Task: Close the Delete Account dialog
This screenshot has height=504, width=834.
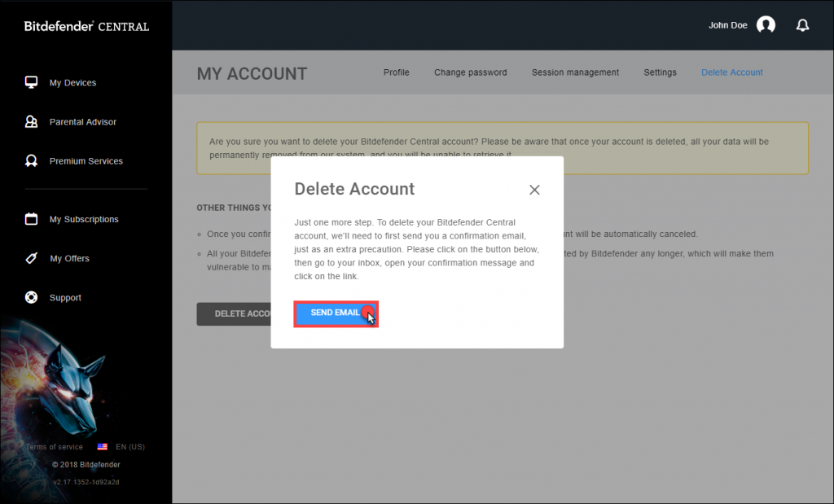Action: [x=534, y=190]
